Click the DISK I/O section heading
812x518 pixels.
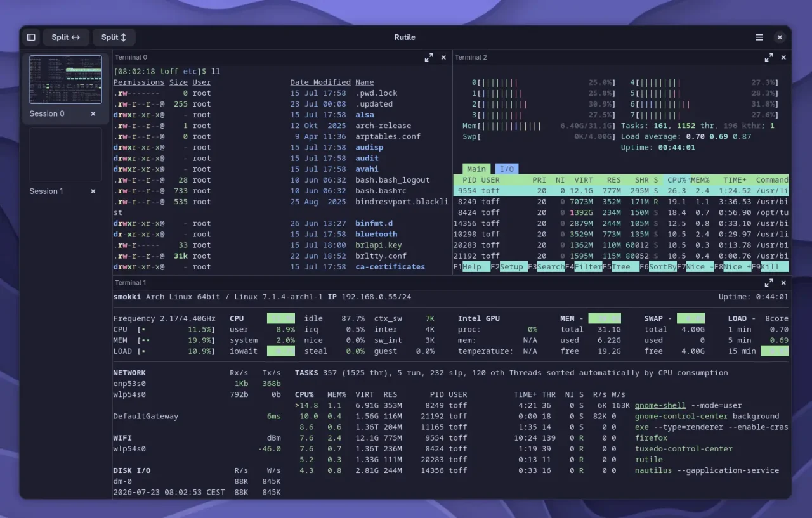point(132,470)
